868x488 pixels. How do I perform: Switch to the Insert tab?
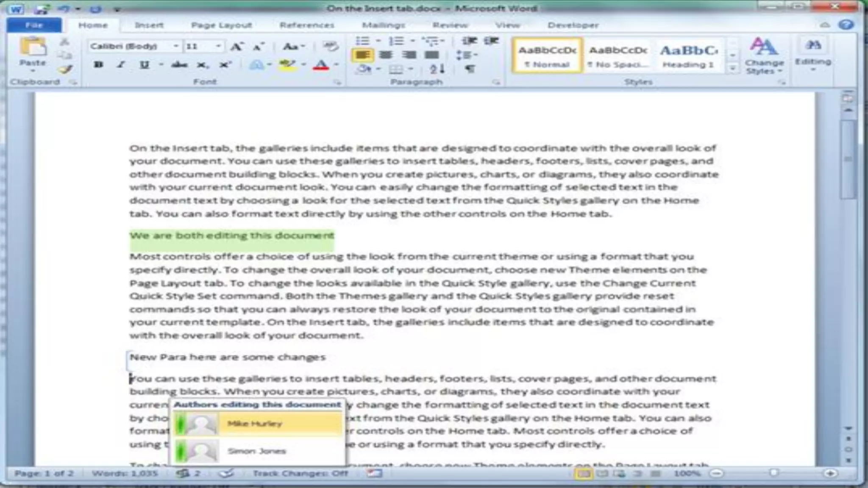click(x=149, y=25)
